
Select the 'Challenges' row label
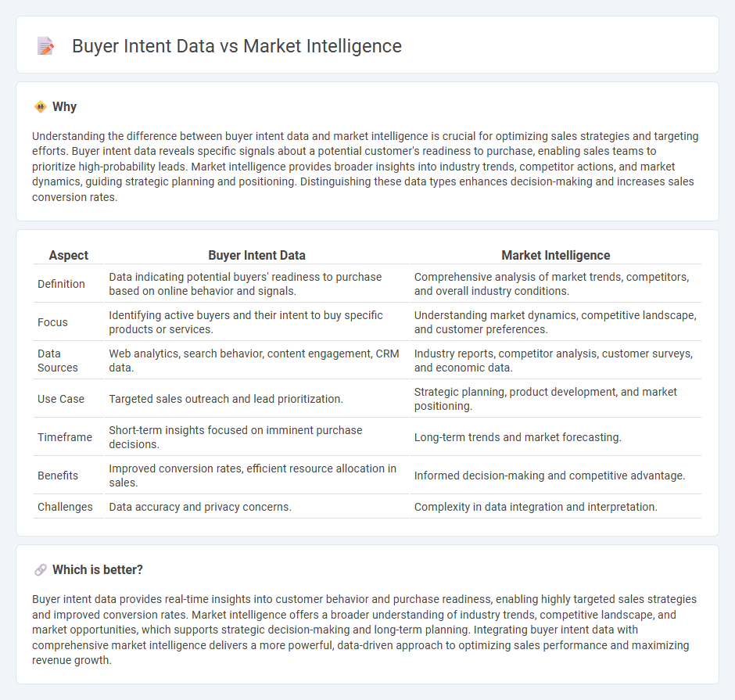pos(65,507)
